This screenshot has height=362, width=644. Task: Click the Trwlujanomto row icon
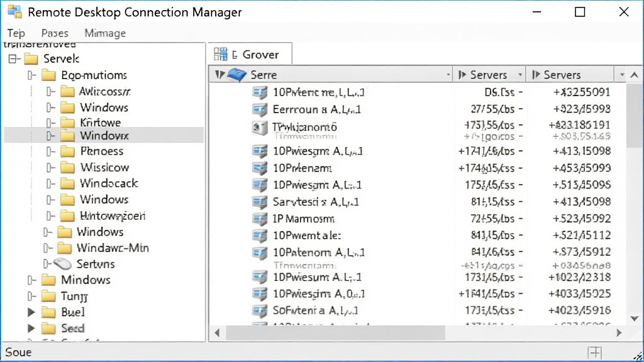click(260, 127)
